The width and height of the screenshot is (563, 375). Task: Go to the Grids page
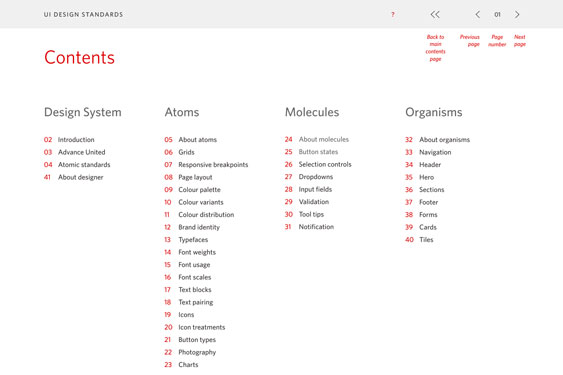click(179, 152)
